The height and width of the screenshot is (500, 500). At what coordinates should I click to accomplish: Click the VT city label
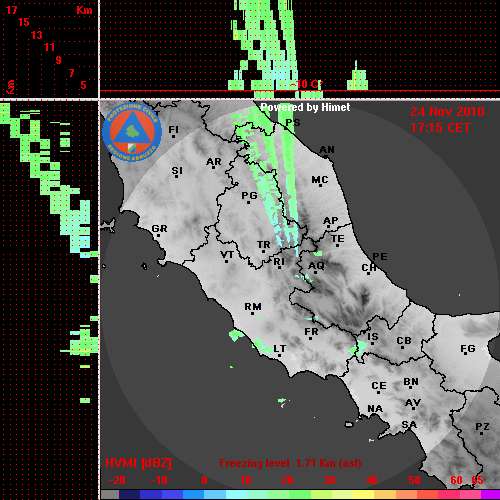227,255
